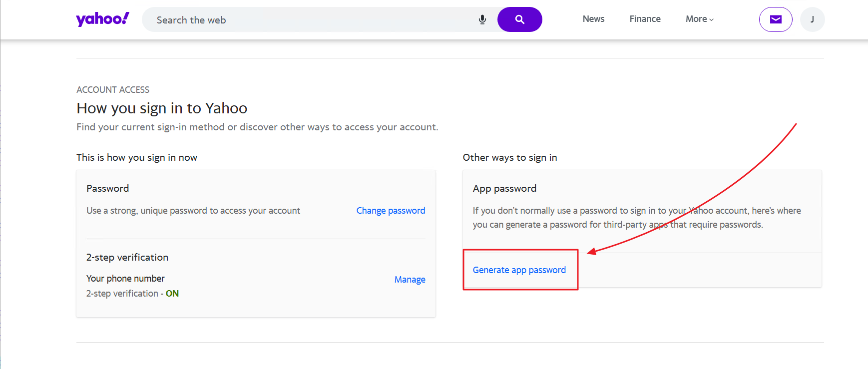
Task: Click the Change password link
Action: pyautogui.click(x=391, y=211)
